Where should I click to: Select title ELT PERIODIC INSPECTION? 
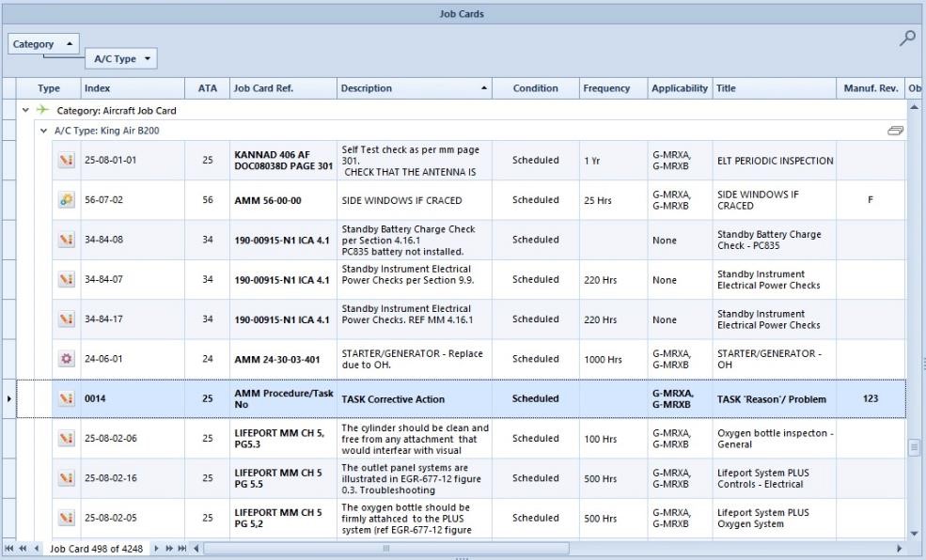pos(775,160)
